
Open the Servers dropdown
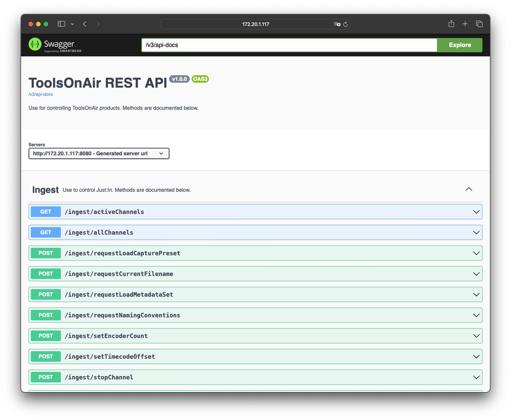point(99,153)
